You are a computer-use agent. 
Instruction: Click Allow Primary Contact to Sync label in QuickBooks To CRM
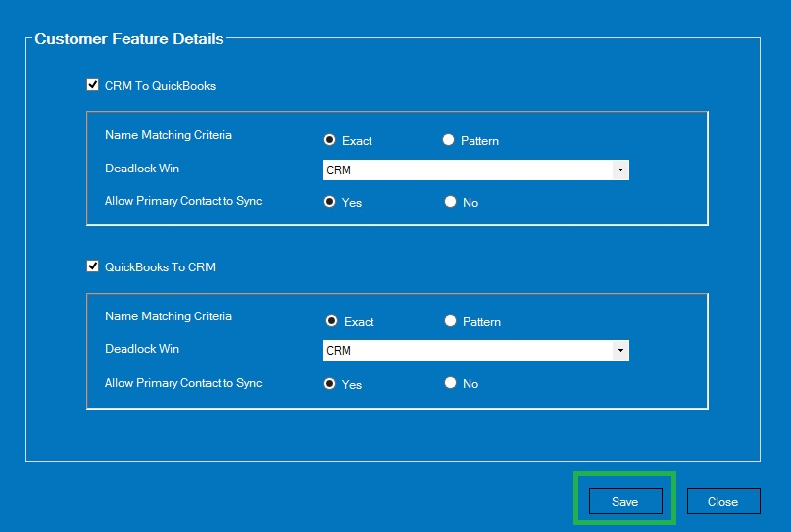click(x=183, y=383)
